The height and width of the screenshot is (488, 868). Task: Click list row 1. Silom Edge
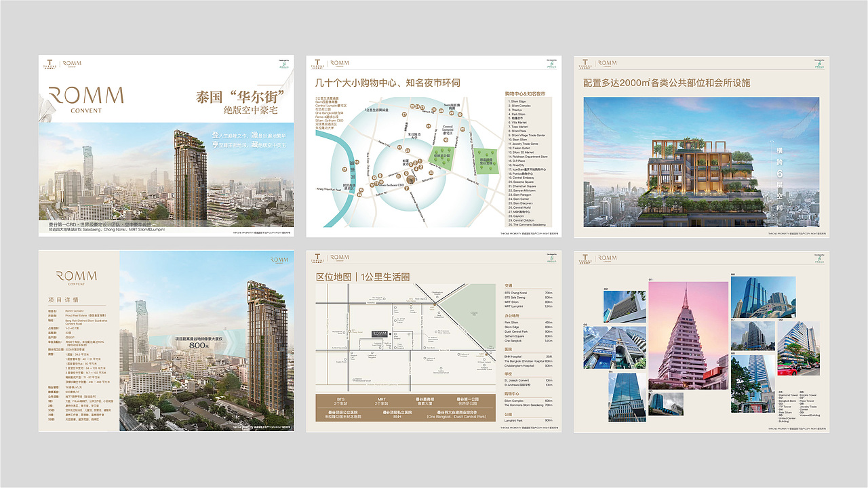pos(517,102)
